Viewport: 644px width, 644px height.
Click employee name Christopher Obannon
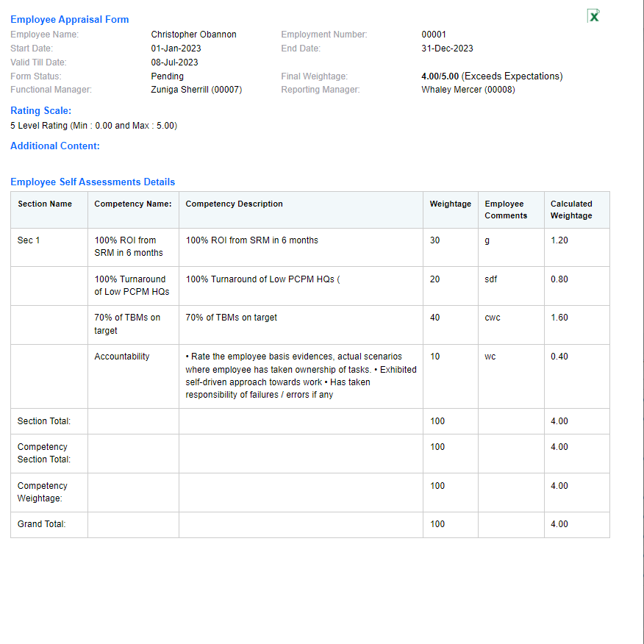tap(193, 35)
